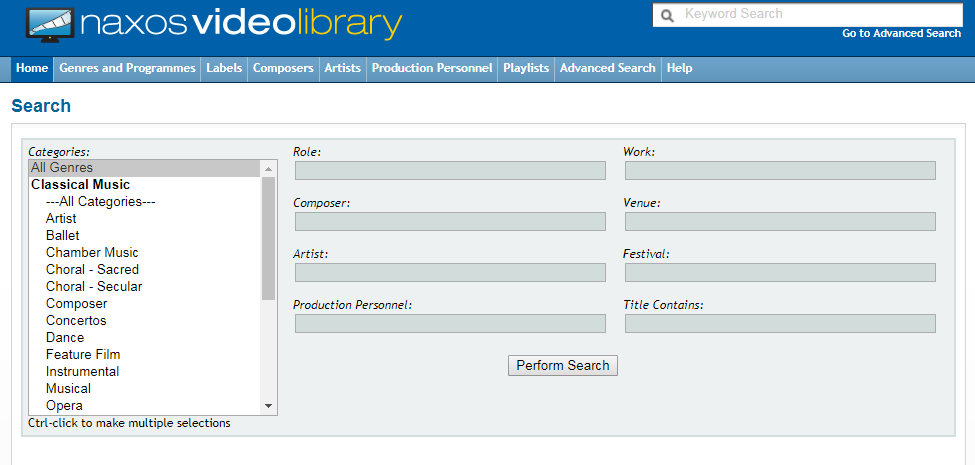Open Genres and Programmes menu
This screenshot has width=975, height=465.
127,68
